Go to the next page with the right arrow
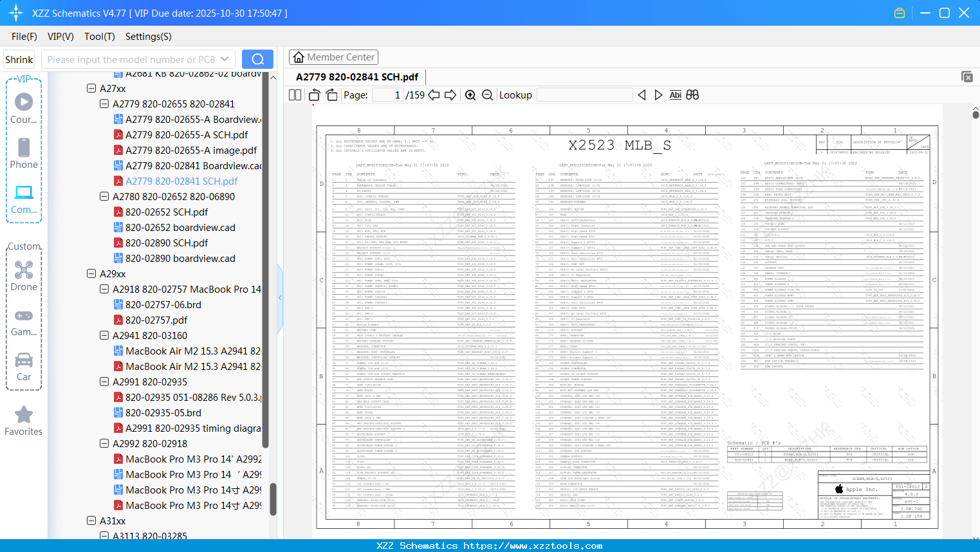 (450, 95)
